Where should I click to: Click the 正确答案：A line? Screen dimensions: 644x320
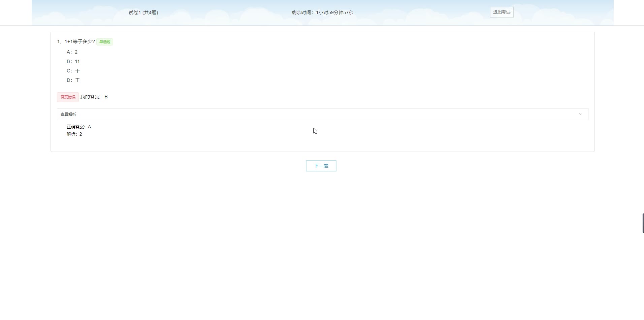pos(79,127)
